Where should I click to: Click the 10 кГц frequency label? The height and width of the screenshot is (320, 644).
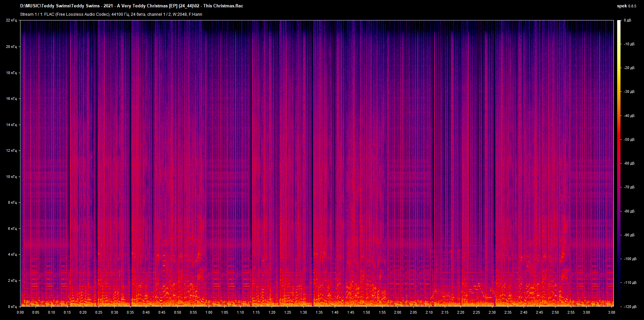(11, 177)
